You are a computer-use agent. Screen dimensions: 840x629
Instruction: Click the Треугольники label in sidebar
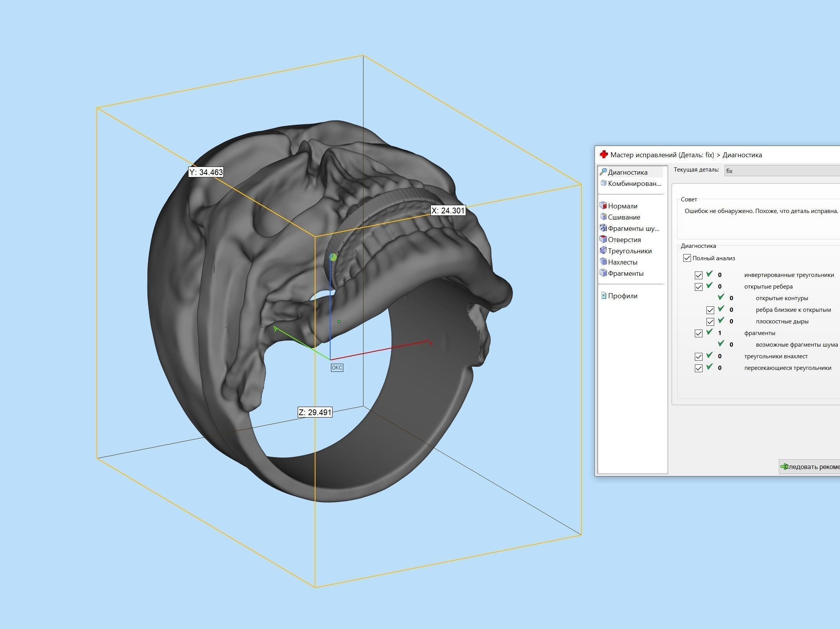click(630, 251)
